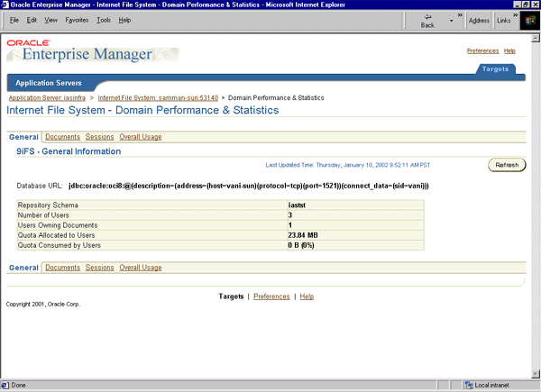Viewport: 541px width, 392px height.
Task: Click the Local intranet zone icon
Action: point(468,385)
